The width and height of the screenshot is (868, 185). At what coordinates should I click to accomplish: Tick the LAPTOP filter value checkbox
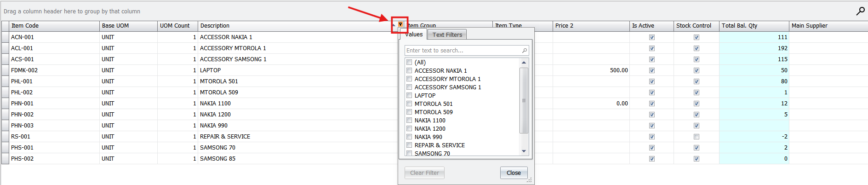tap(409, 96)
